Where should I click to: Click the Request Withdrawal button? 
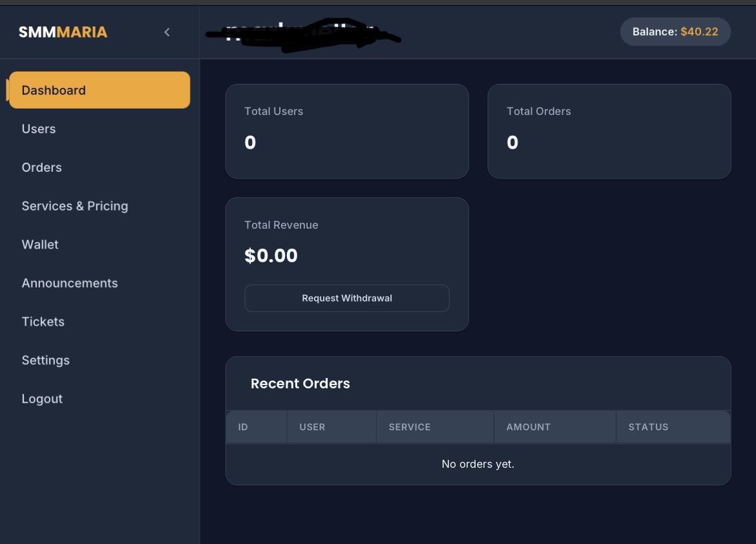tap(346, 298)
